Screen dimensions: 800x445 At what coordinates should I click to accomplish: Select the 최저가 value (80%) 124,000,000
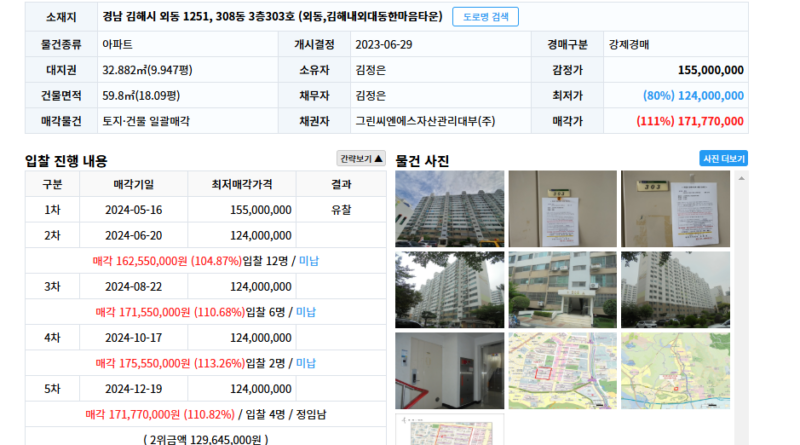(x=693, y=95)
